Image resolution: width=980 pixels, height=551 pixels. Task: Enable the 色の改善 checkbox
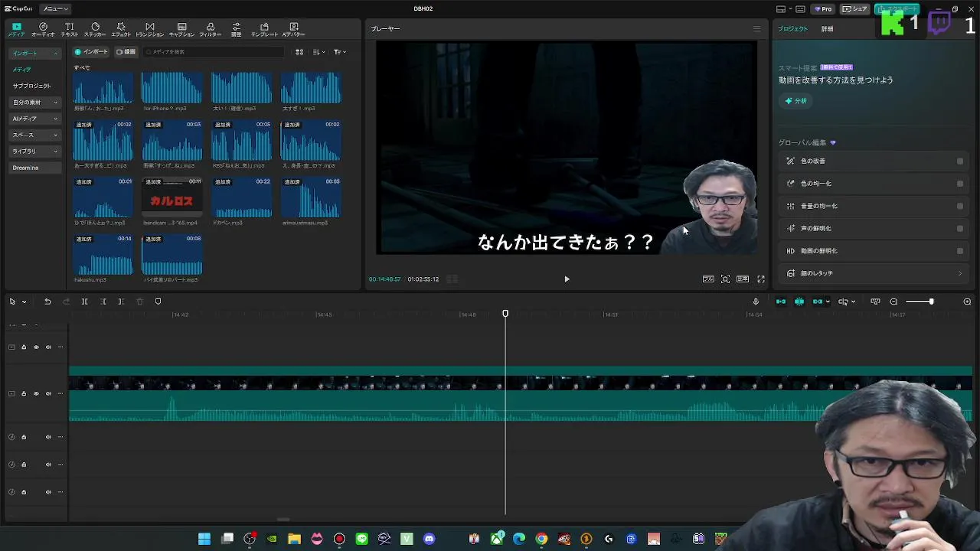point(959,161)
